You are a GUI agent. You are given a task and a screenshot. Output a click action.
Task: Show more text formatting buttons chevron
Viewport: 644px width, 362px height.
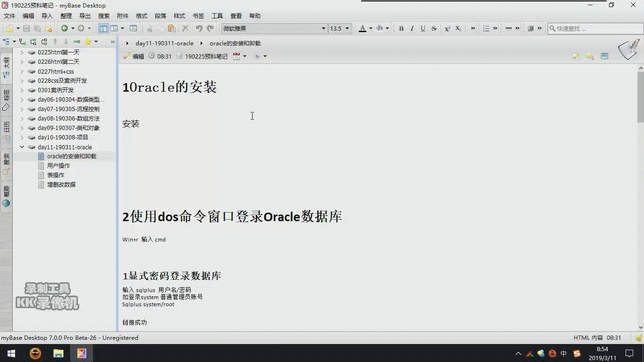tap(473, 28)
